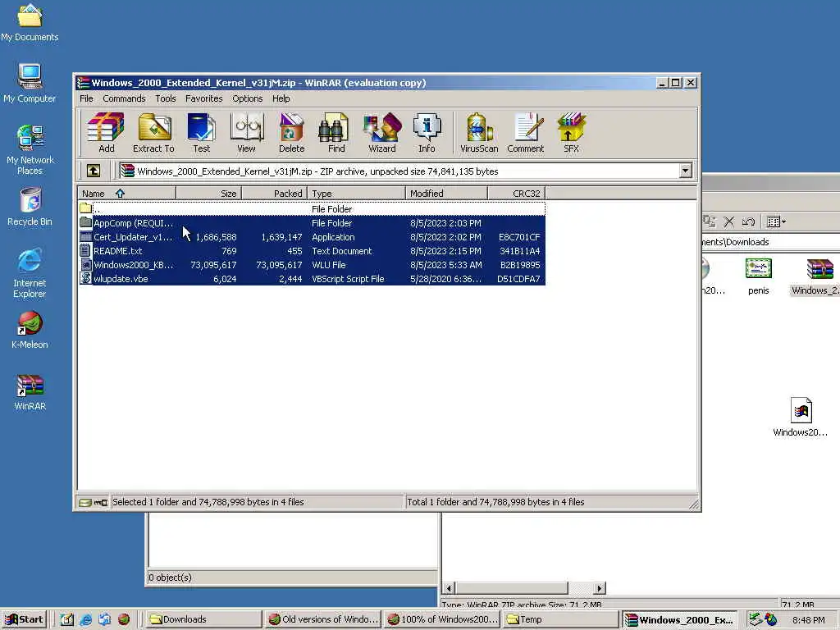The height and width of the screenshot is (630, 840).
Task: Select the parent '..' folder row
Action: pyautogui.click(x=312, y=209)
